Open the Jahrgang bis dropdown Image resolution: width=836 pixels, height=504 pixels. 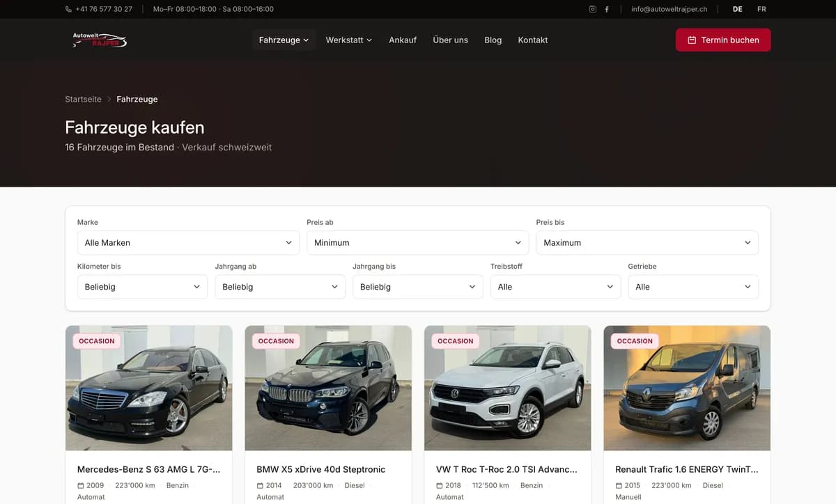[418, 287]
